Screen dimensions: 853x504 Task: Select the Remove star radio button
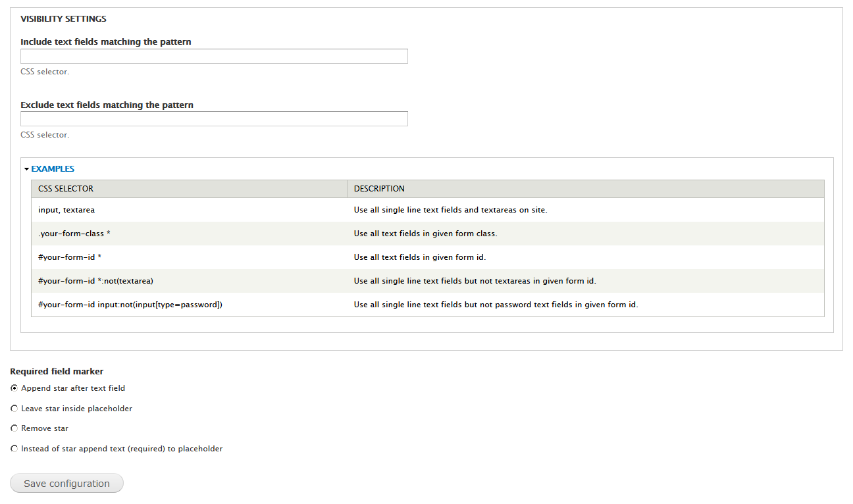[14, 428]
